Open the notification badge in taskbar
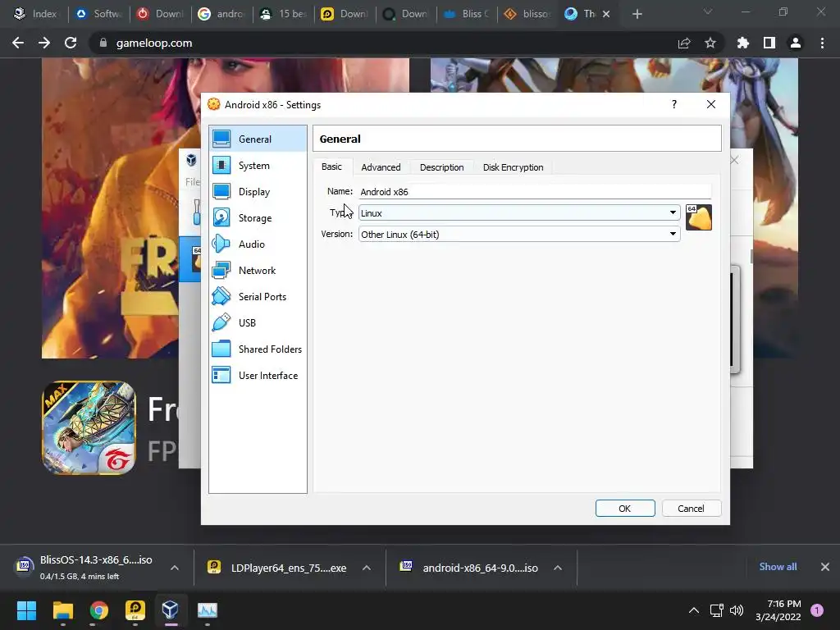Viewport: 840px width, 630px height. pos(817,610)
